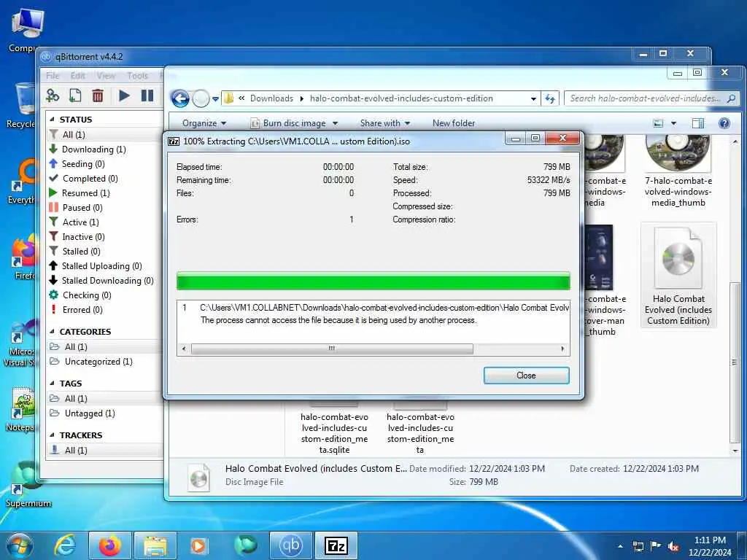
Task: Click the qBittorrent taskbar button
Action: coord(290,545)
